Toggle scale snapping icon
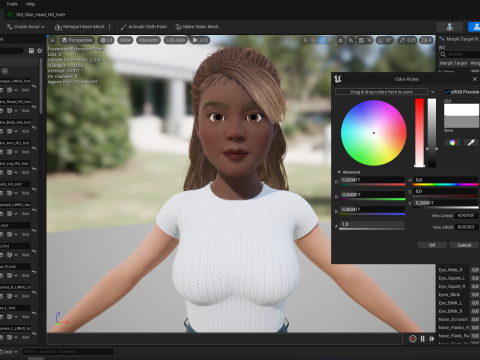This screenshot has height=360, width=480. [402, 40]
